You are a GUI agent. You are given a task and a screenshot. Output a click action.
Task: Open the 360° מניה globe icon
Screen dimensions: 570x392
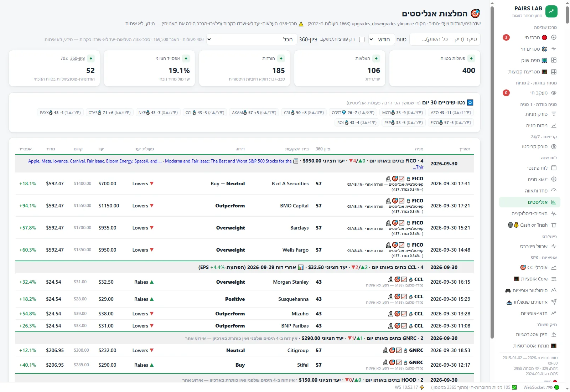tap(554, 179)
